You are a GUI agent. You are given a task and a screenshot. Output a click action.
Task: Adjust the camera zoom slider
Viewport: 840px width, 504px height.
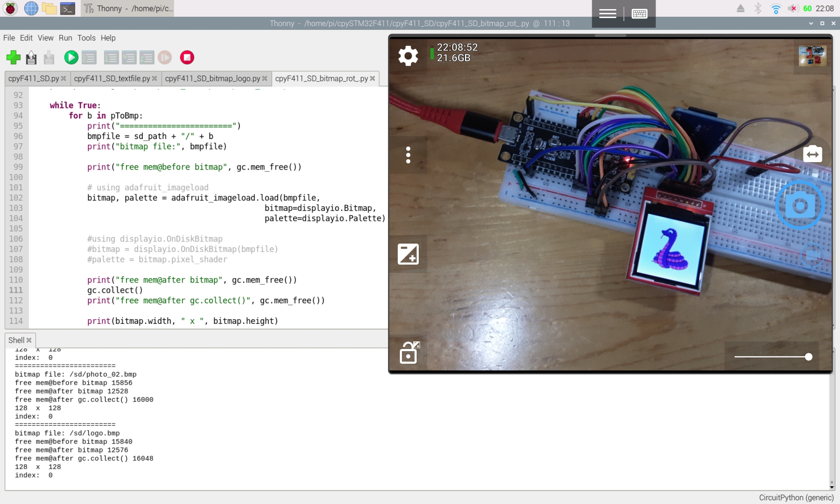coord(808,357)
